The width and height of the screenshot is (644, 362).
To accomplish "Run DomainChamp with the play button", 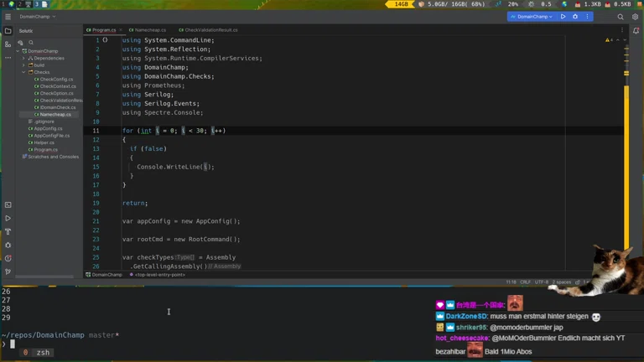I will click(x=563, y=17).
